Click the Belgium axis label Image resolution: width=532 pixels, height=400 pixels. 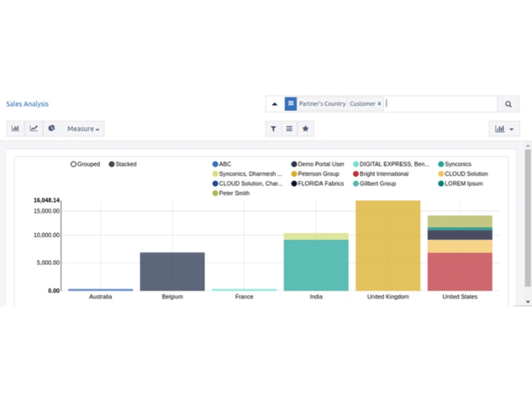coord(172,297)
